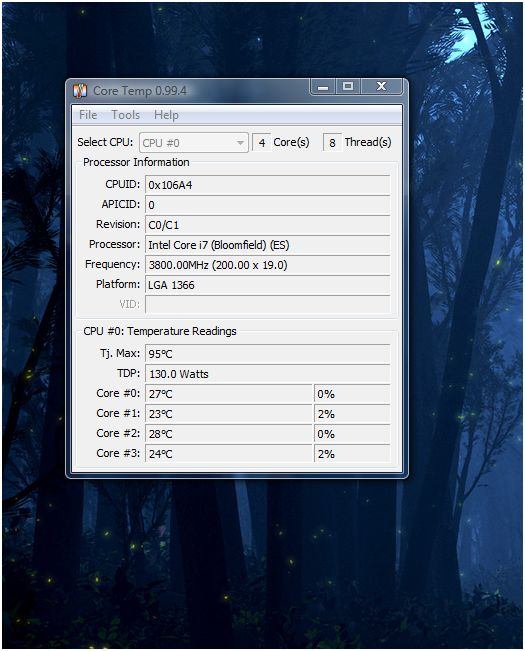The width and height of the screenshot is (525, 651).
Task: Click the empty VID field
Action: click(267, 305)
